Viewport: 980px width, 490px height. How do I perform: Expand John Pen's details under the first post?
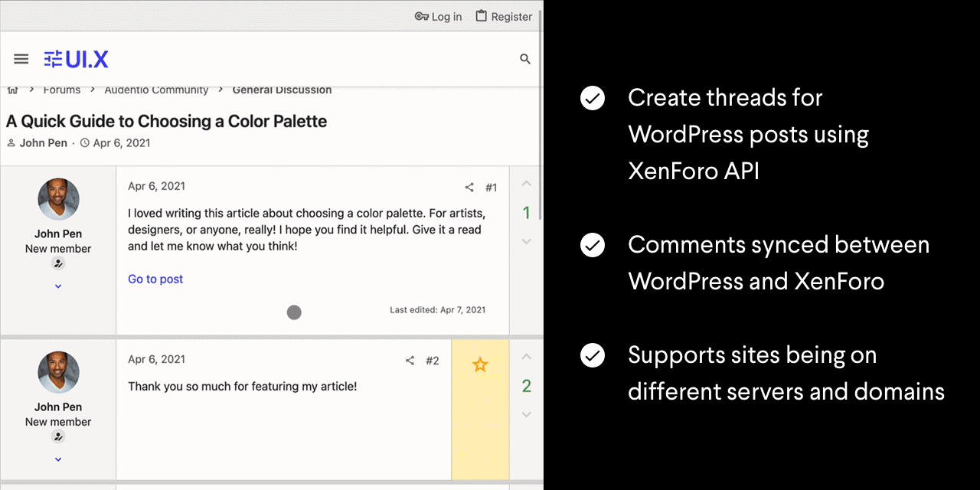[58, 286]
